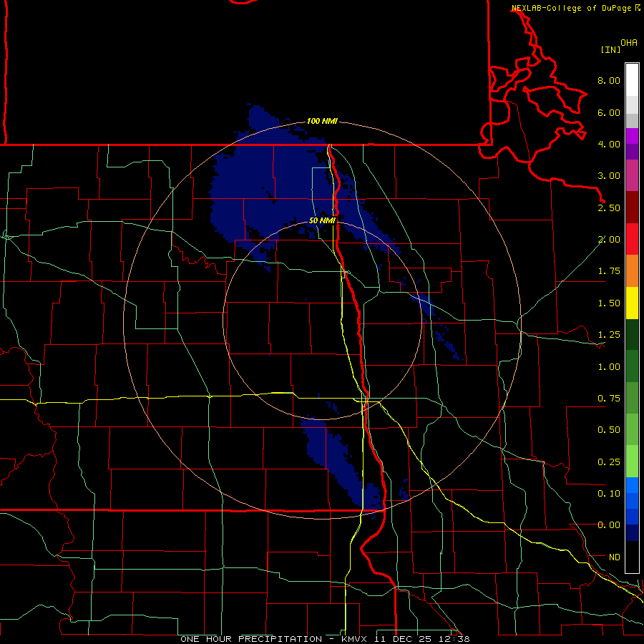Viewport: 644px width, 644px height.
Task: Click the 4.00 legend value
Action: (x=609, y=144)
